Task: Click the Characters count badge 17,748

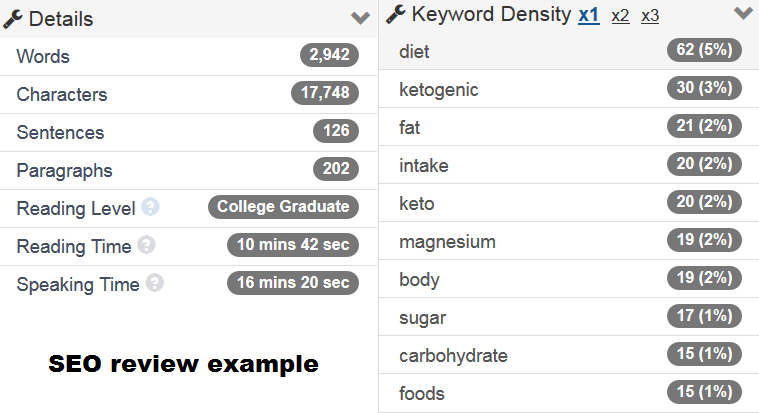Action: point(324,94)
